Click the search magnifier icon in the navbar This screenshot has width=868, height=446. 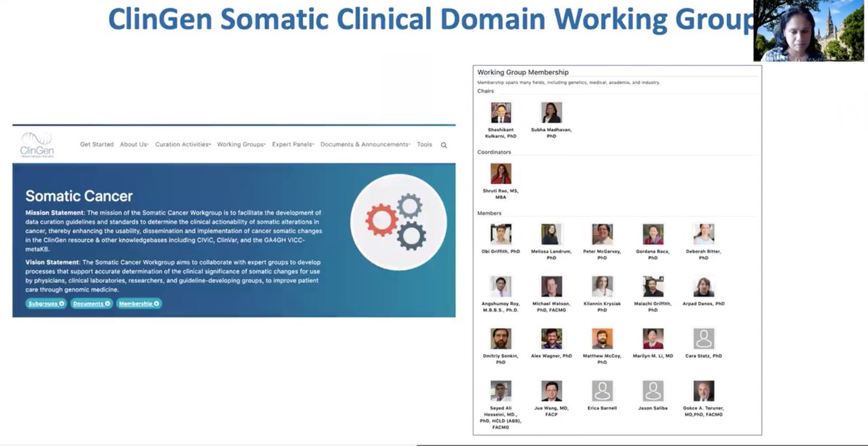(444, 144)
